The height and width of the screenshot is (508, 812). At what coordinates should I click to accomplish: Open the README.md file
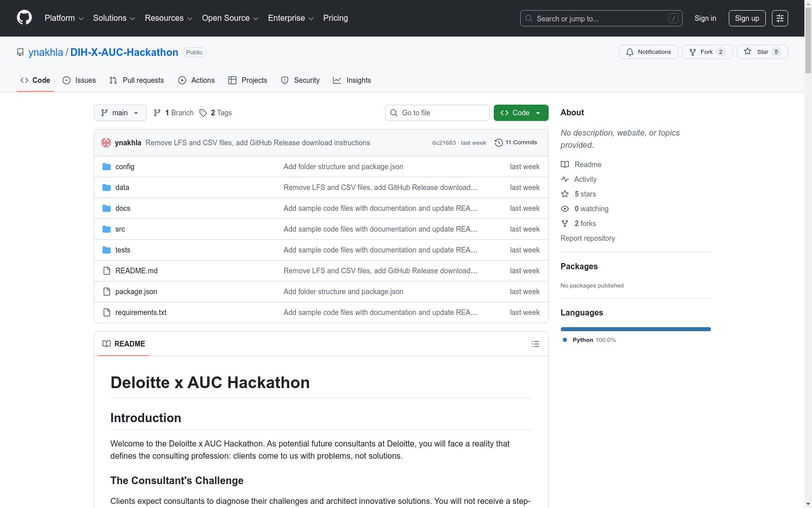coord(137,271)
